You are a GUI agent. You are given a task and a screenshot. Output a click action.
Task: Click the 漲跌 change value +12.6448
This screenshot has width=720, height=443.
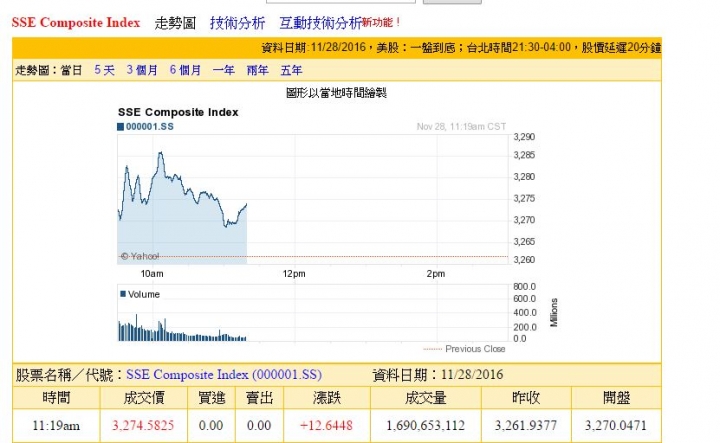(327, 425)
